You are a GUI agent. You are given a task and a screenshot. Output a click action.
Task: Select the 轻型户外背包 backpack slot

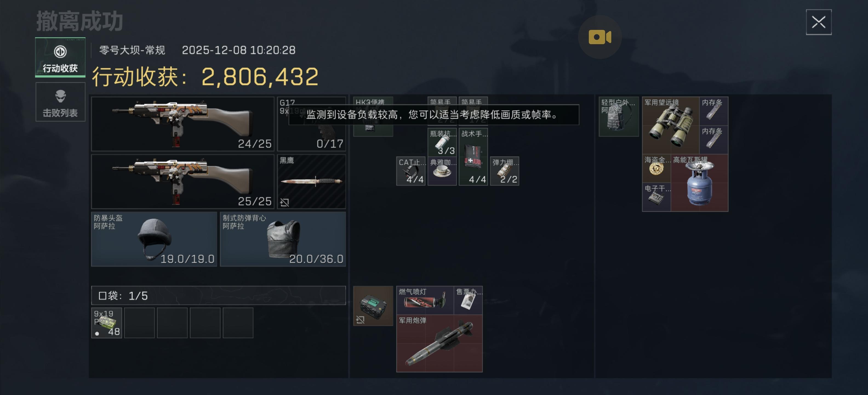pyautogui.click(x=619, y=117)
